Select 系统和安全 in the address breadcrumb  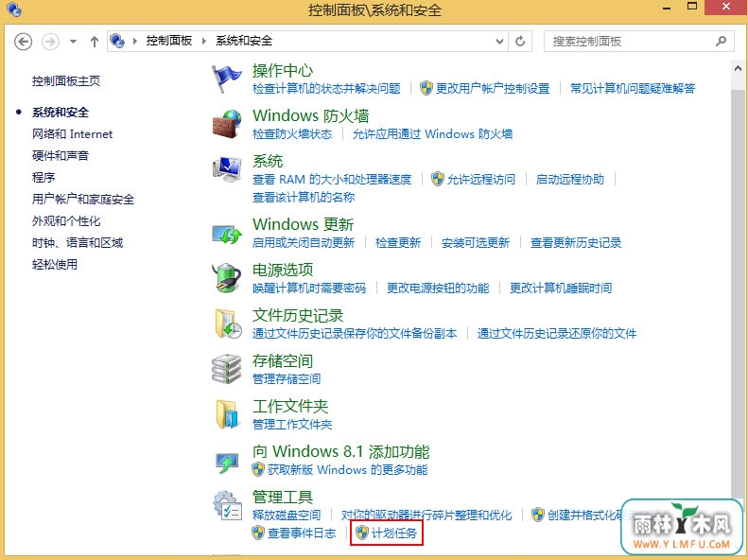(244, 41)
